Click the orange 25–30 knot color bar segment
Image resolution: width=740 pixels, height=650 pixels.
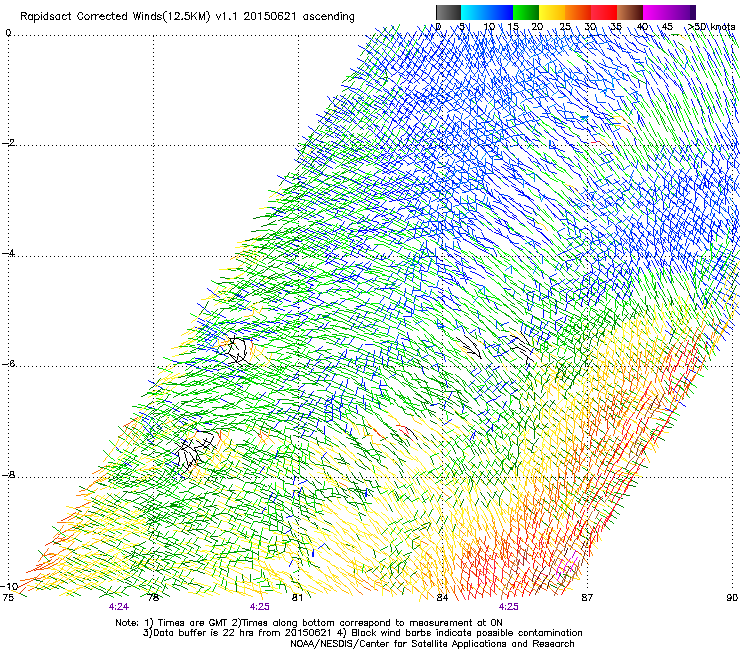coord(578,12)
